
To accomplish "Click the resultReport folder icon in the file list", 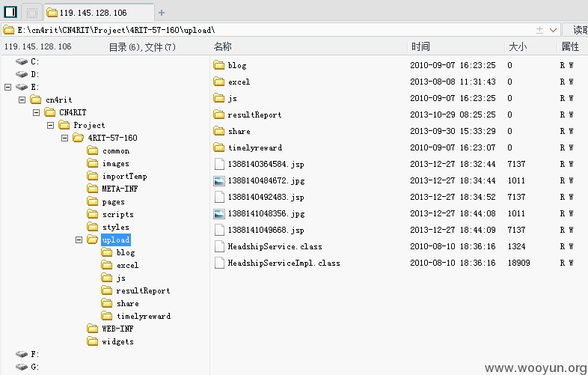I will click(x=219, y=115).
